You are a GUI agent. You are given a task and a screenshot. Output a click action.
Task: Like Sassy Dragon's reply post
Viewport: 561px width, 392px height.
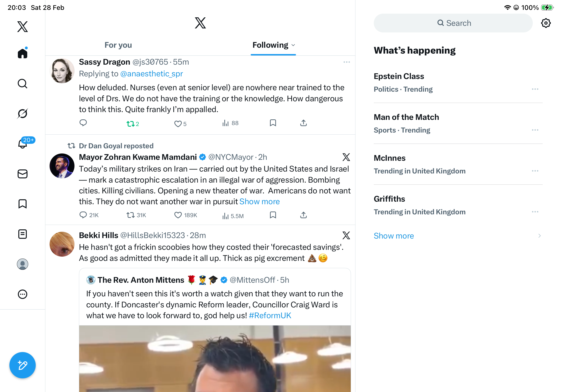click(178, 124)
